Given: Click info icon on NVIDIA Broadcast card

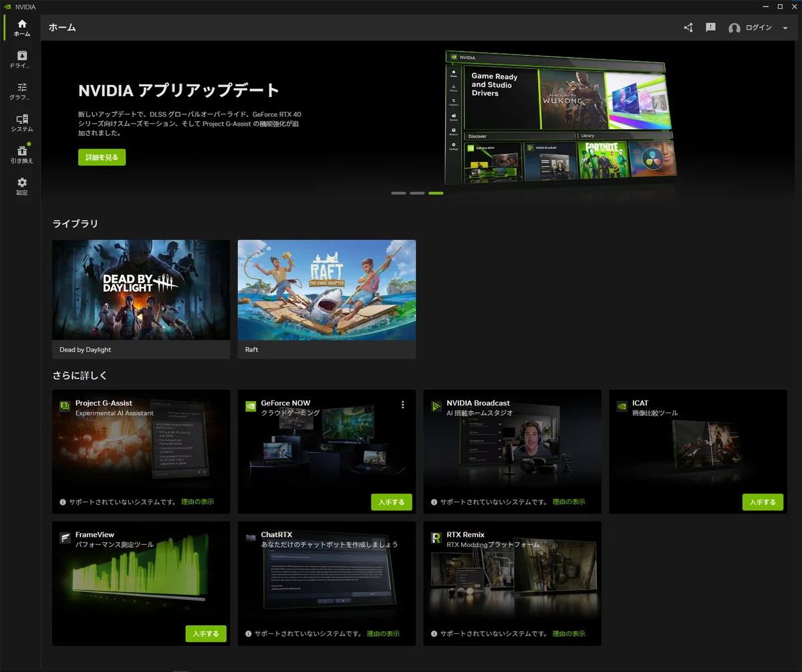Looking at the screenshot, I should pos(434,501).
